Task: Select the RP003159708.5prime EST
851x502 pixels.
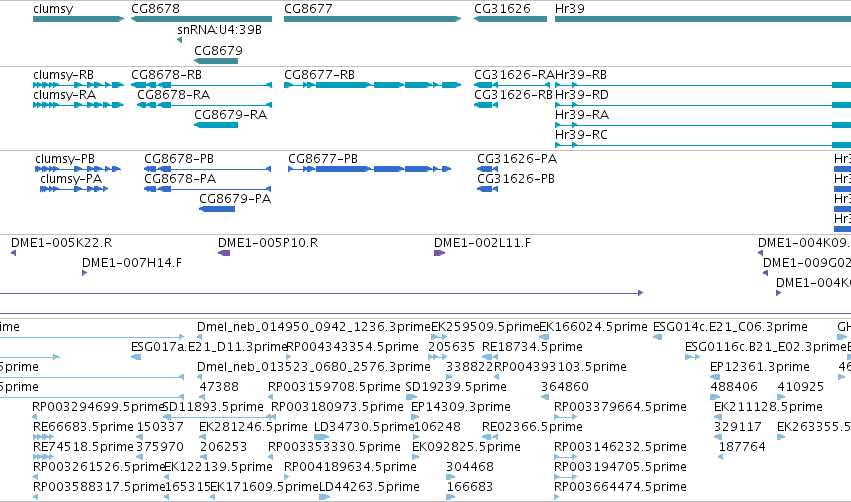Action: 271,397
